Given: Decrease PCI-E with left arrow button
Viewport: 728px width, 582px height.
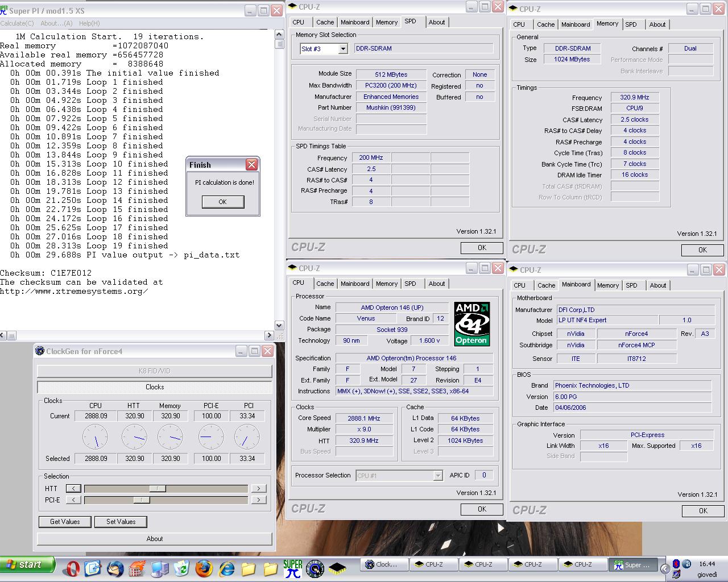Looking at the screenshot, I should (x=73, y=500).
